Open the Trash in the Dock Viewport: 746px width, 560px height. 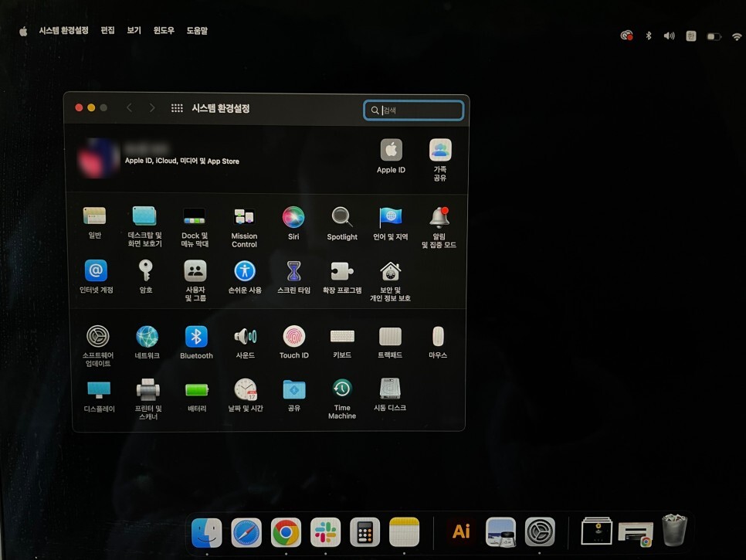click(675, 530)
